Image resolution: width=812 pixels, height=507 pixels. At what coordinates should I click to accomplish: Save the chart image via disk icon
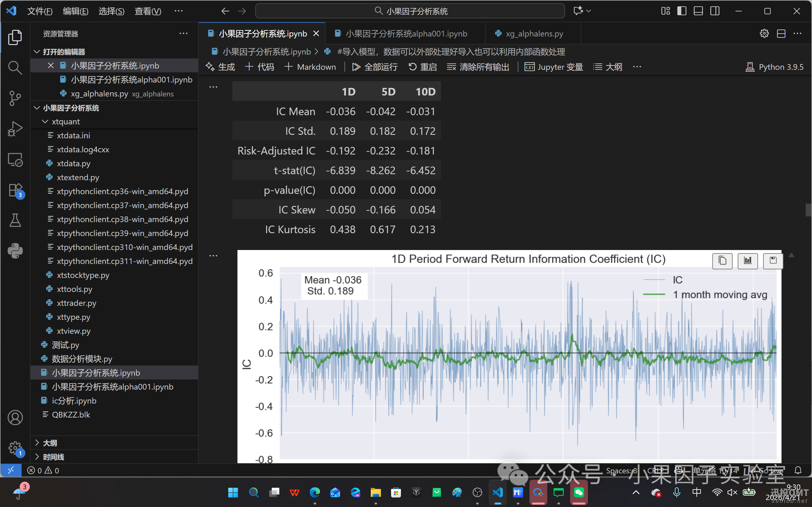point(773,260)
